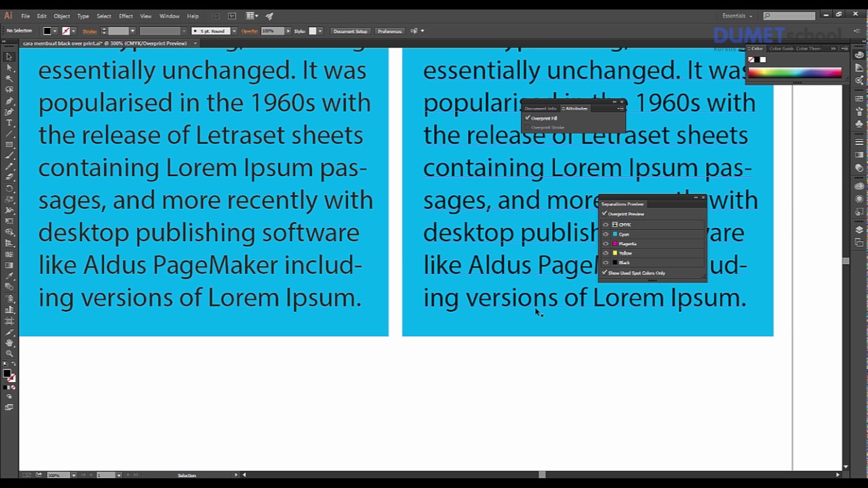This screenshot has width=868, height=488.
Task: Click the Preferences button
Action: [x=390, y=31]
